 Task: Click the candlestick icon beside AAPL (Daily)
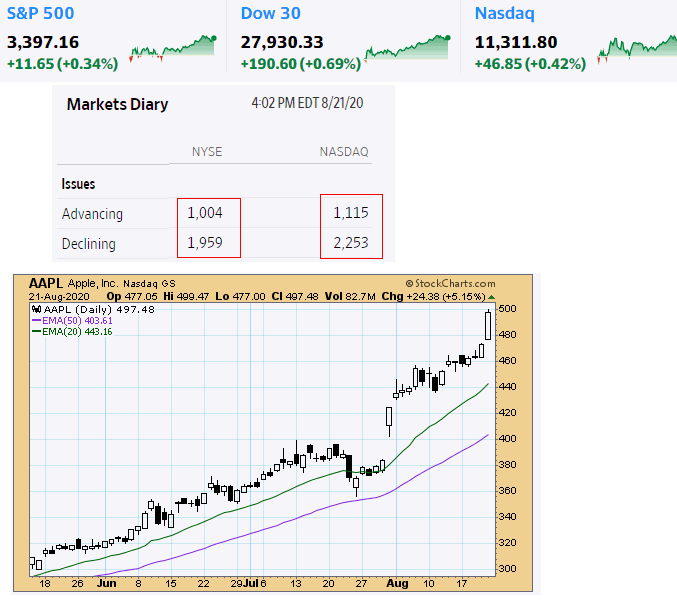click(37, 309)
